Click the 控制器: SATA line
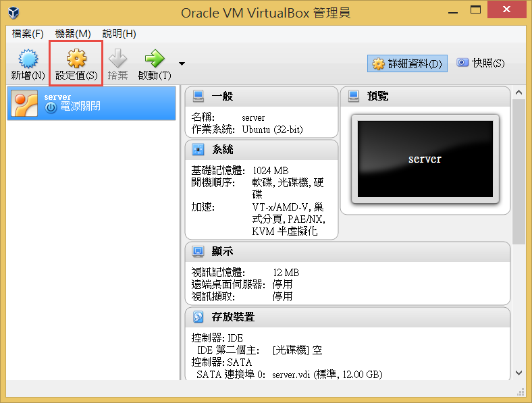This screenshot has width=532, height=403. [221, 362]
